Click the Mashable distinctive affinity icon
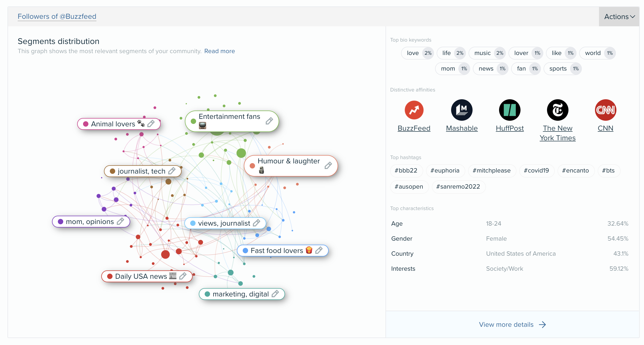 [x=461, y=110]
